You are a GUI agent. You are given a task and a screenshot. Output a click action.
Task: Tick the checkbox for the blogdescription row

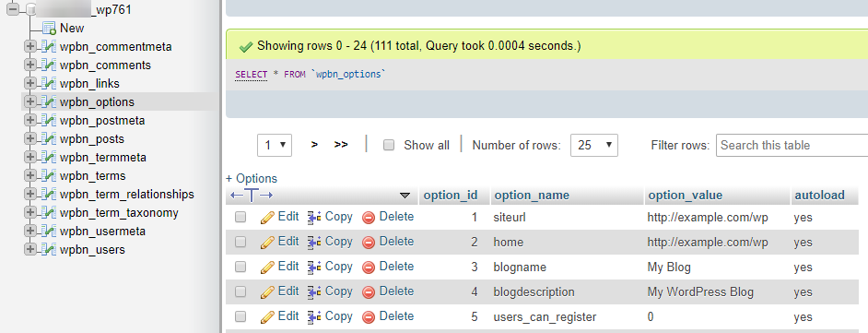[240, 291]
